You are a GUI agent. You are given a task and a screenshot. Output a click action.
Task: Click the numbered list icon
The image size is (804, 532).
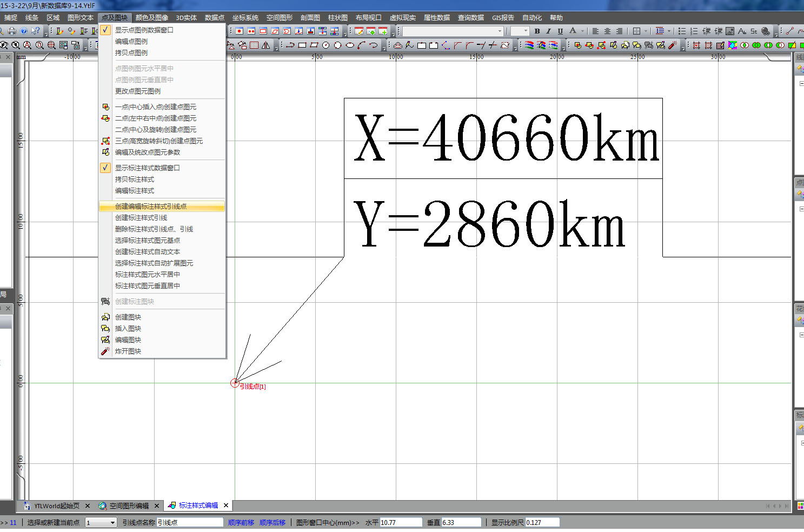coord(694,31)
